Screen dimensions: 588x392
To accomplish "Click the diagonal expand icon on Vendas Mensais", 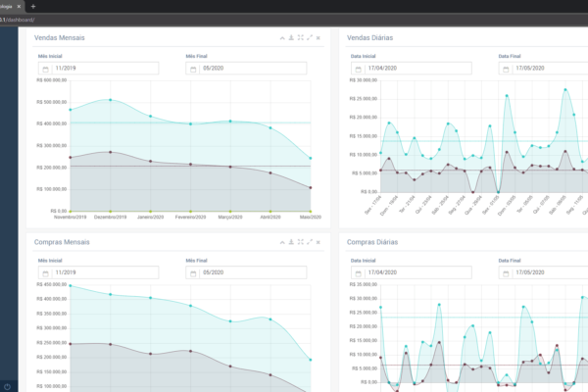I will coord(310,37).
